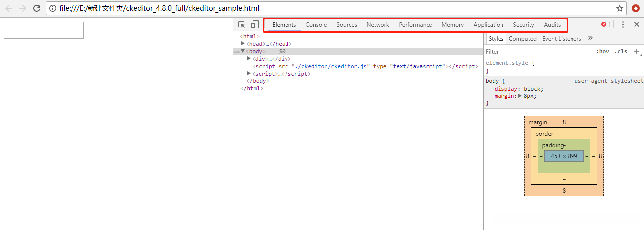Show more sidebar tabs with double chevron
644x230 pixels.
pos(590,38)
